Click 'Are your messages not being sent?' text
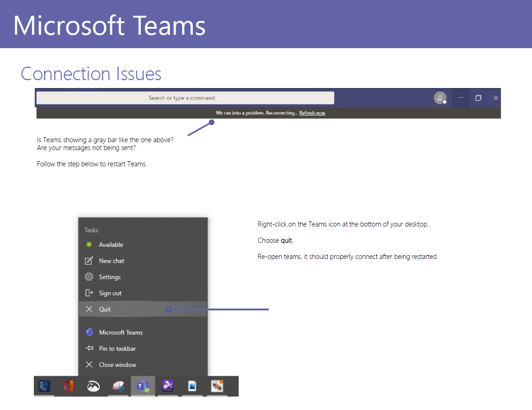 [86, 148]
